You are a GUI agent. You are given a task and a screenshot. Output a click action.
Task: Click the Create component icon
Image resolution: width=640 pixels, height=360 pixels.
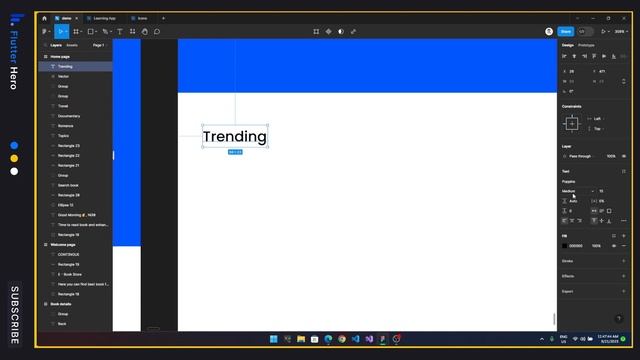coord(329,31)
